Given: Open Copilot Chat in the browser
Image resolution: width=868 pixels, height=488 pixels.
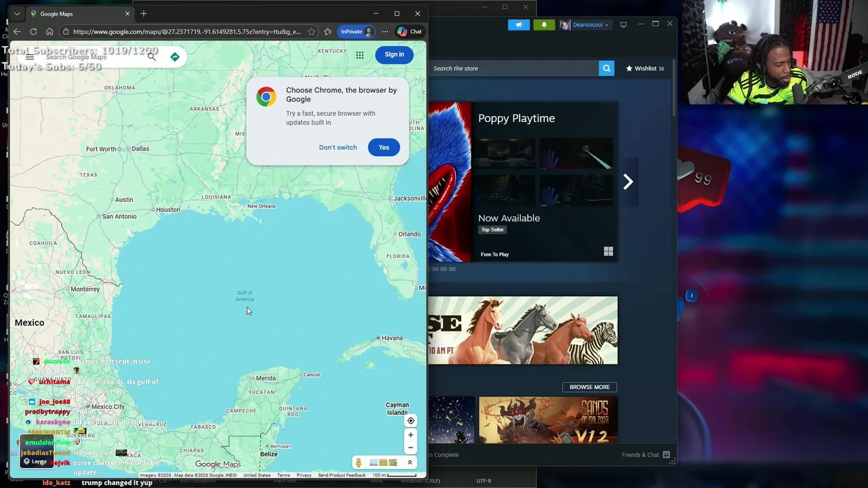Looking at the screenshot, I should [x=410, y=31].
